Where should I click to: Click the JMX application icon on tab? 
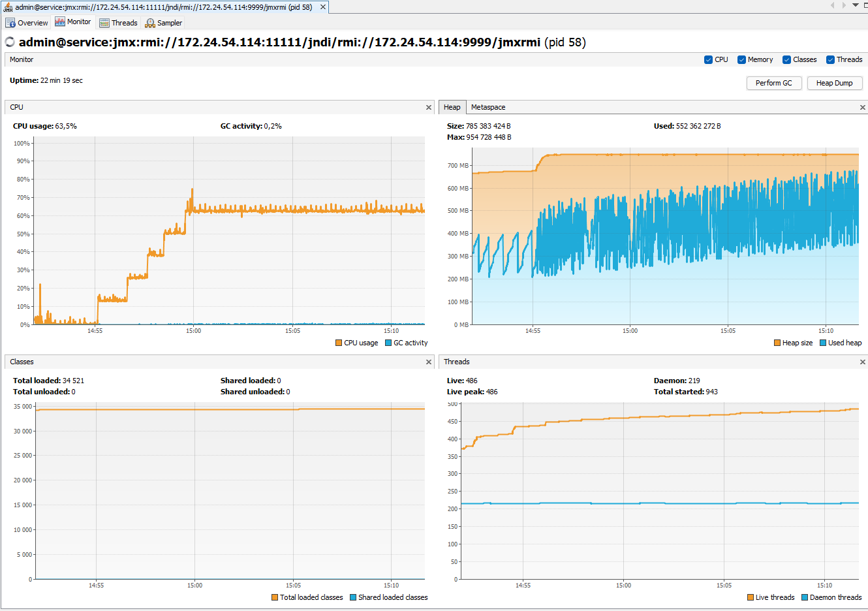(x=8, y=7)
